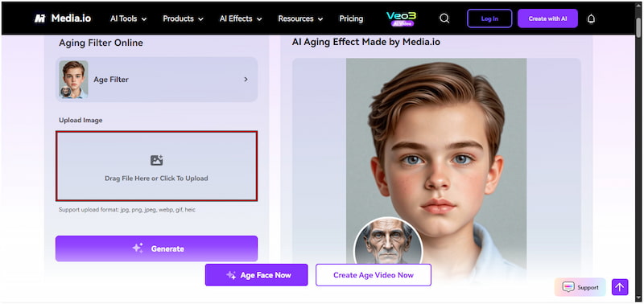Click the Create with AI button

547,18
